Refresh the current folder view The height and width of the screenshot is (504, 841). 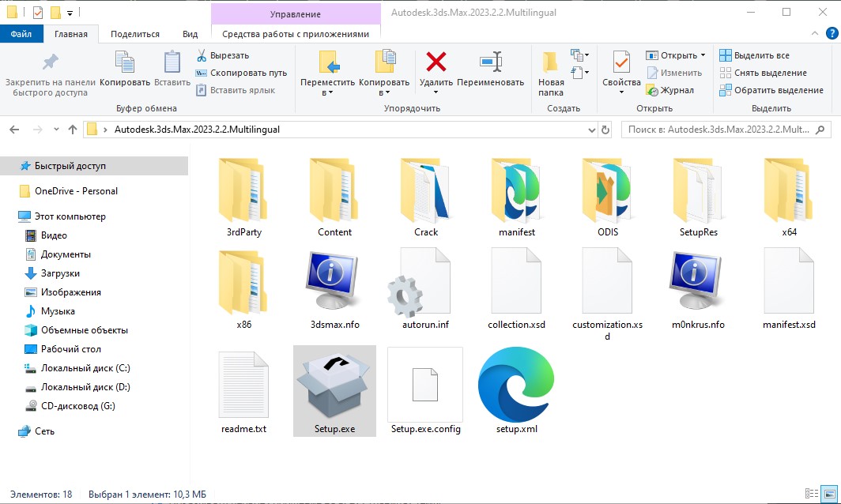coord(605,130)
